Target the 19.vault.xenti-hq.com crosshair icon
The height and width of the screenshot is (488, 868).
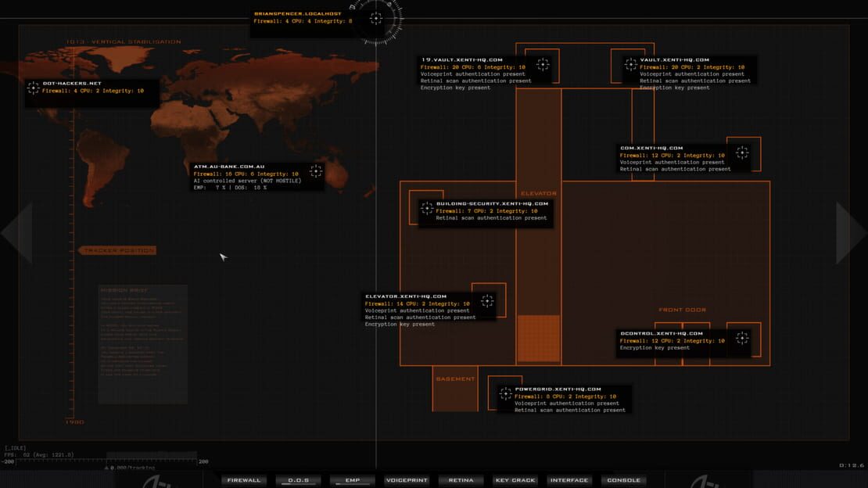pos(543,64)
